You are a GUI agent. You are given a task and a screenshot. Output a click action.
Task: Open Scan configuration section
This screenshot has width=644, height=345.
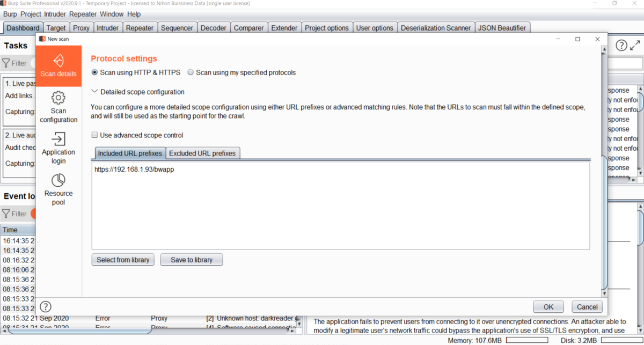coord(58,107)
